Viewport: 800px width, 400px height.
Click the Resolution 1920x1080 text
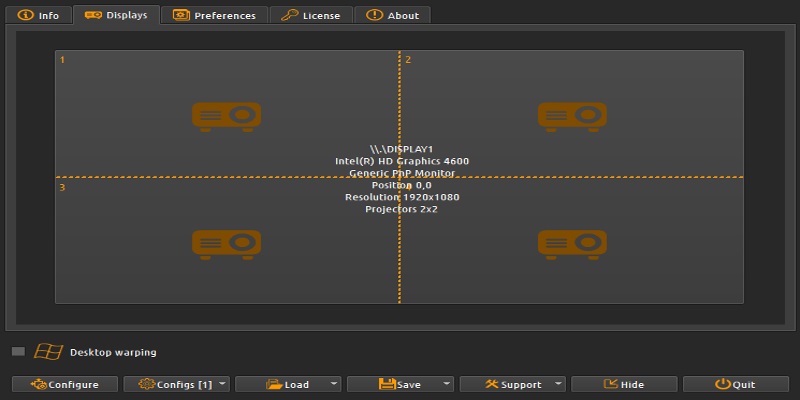[402, 197]
